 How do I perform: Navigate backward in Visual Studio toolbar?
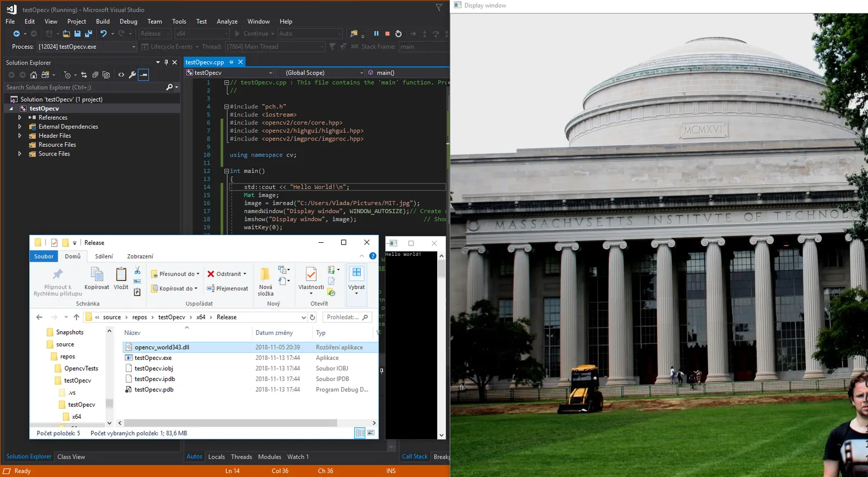point(16,34)
